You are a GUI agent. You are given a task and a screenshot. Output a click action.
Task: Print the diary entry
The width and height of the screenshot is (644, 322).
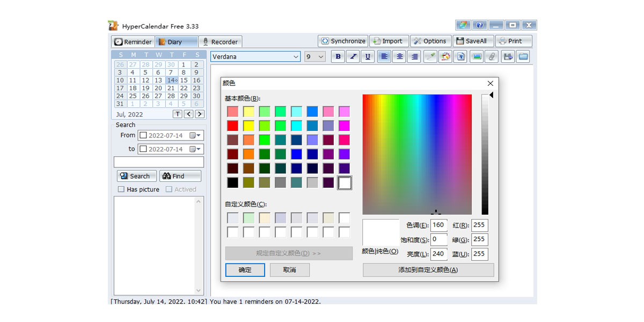[514, 41]
